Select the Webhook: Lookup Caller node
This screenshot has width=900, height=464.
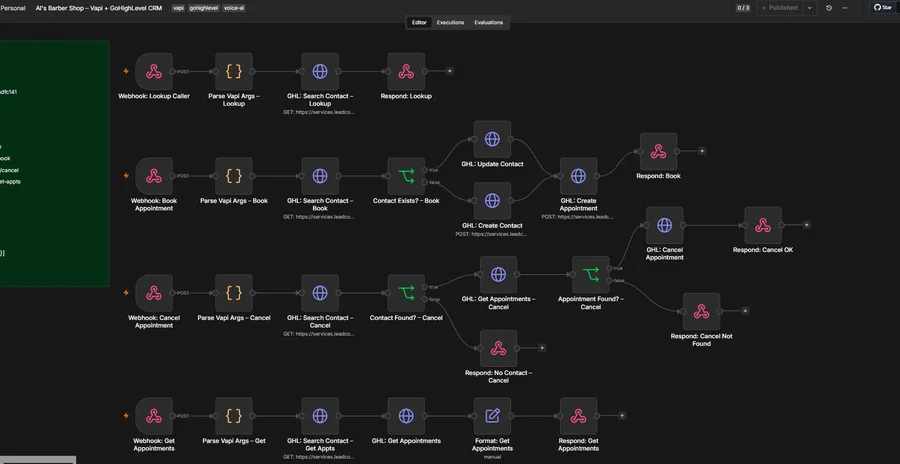(154, 71)
